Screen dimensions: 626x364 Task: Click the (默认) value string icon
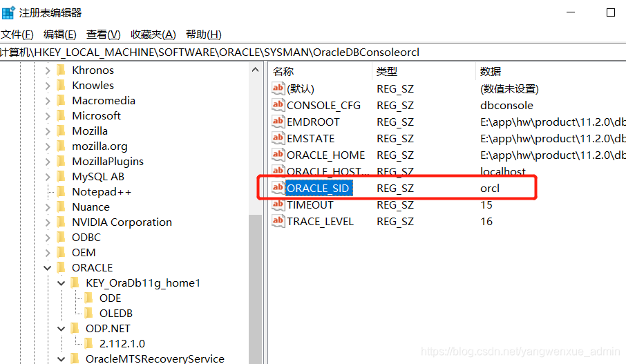coord(278,88)
